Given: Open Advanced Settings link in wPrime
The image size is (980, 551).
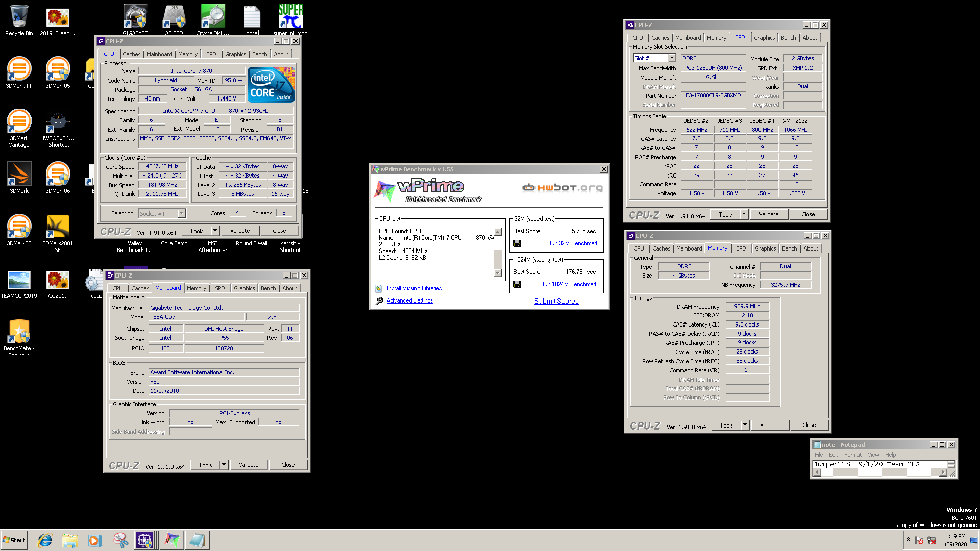Looking at the screenshot, I should tap(409, 300).
